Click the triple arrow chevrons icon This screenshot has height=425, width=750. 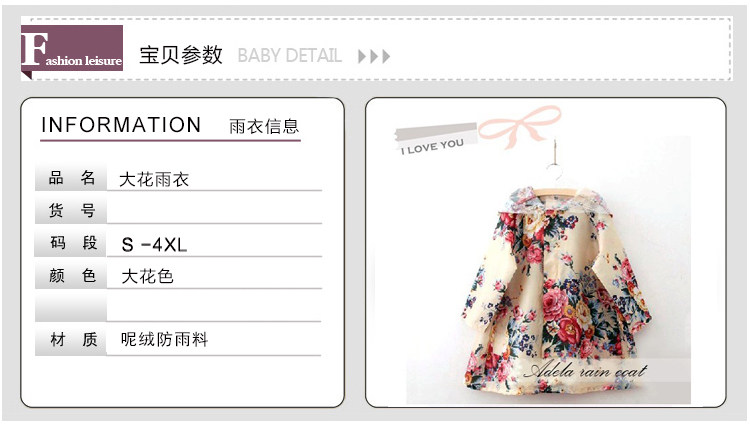point(374,56)
